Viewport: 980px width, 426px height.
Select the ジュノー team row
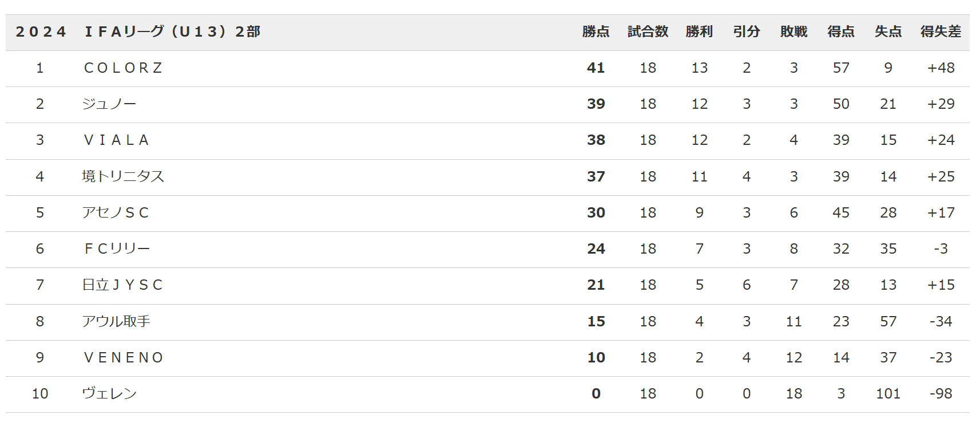[x=487, y=104]
